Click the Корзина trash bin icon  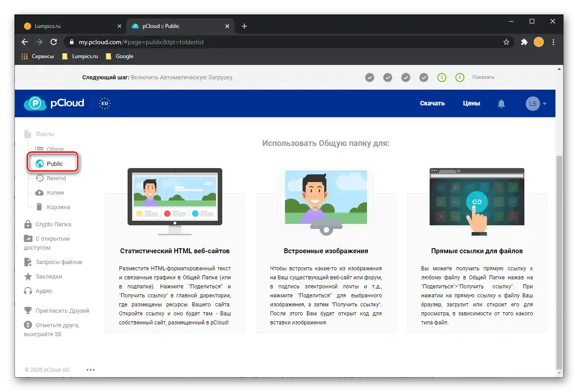coord(39,207)
